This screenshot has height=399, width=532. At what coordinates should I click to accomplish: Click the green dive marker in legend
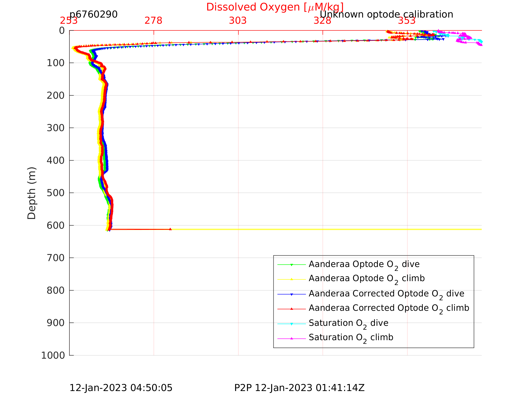click(x=291, y=265)
